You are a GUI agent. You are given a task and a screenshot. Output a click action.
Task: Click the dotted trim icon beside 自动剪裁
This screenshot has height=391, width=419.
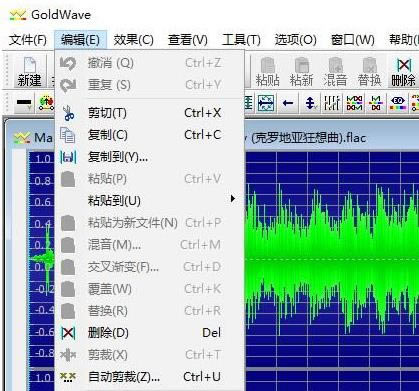tap(68, 377)
